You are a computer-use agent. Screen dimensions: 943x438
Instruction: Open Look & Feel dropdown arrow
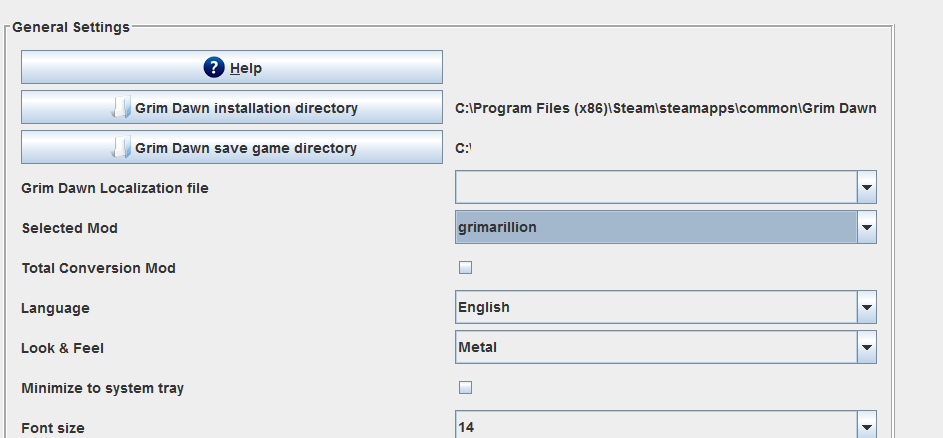pos(867,347)
